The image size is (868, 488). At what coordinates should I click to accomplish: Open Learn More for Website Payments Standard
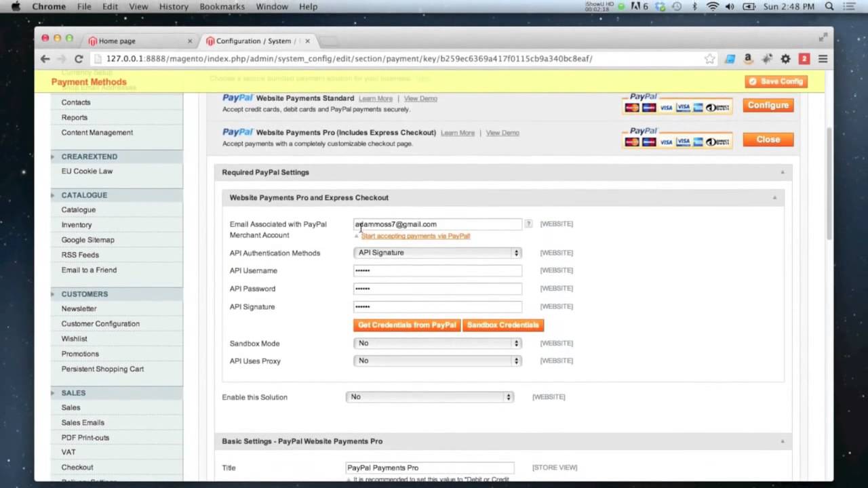point(376,98)
